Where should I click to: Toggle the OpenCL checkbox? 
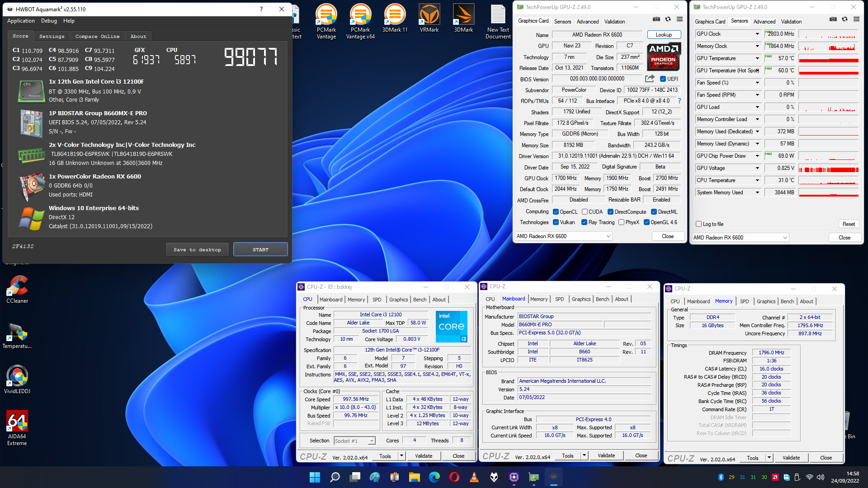click(556, 212)
